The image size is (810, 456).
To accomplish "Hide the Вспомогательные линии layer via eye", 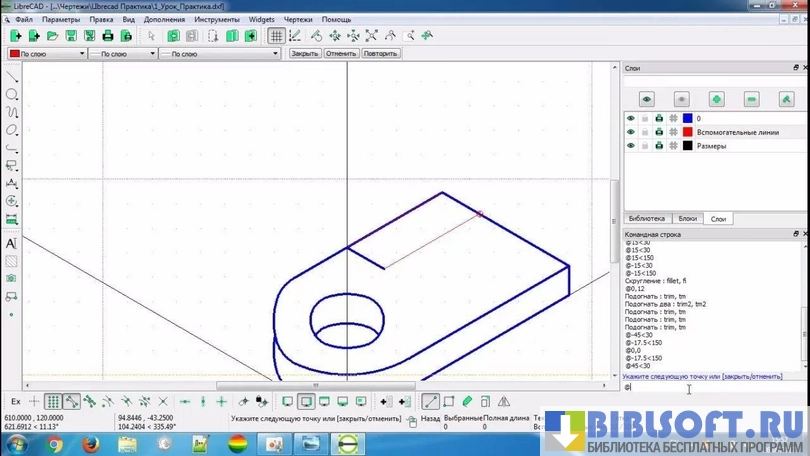I will coord(631,132).
